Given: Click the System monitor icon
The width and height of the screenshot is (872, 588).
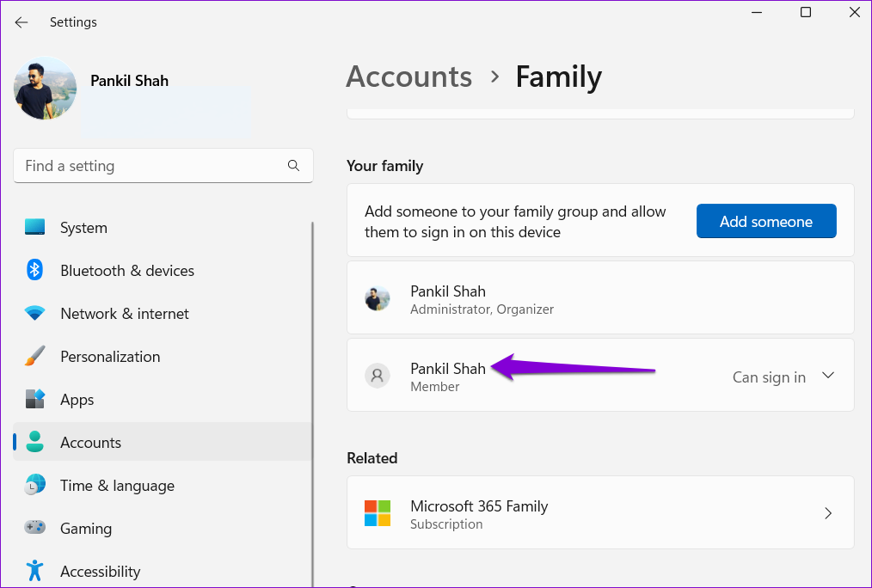Looking at the screenshot, I should click(34, 228).
